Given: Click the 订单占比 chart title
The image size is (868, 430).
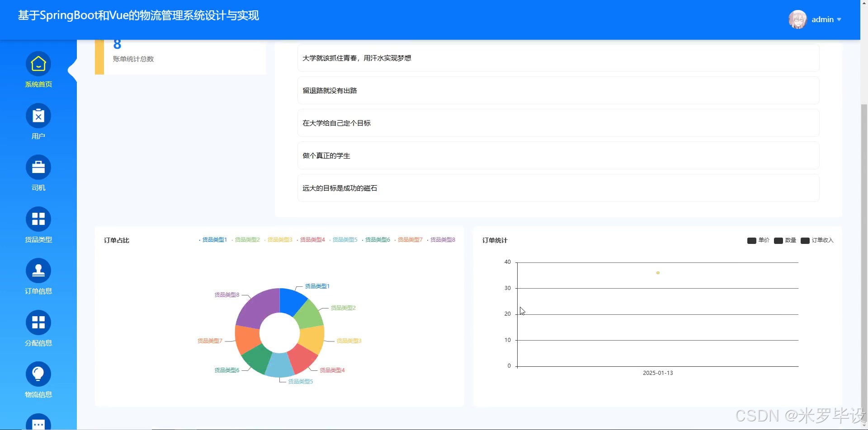Looking at the screenshot, I should coord(117,240).
